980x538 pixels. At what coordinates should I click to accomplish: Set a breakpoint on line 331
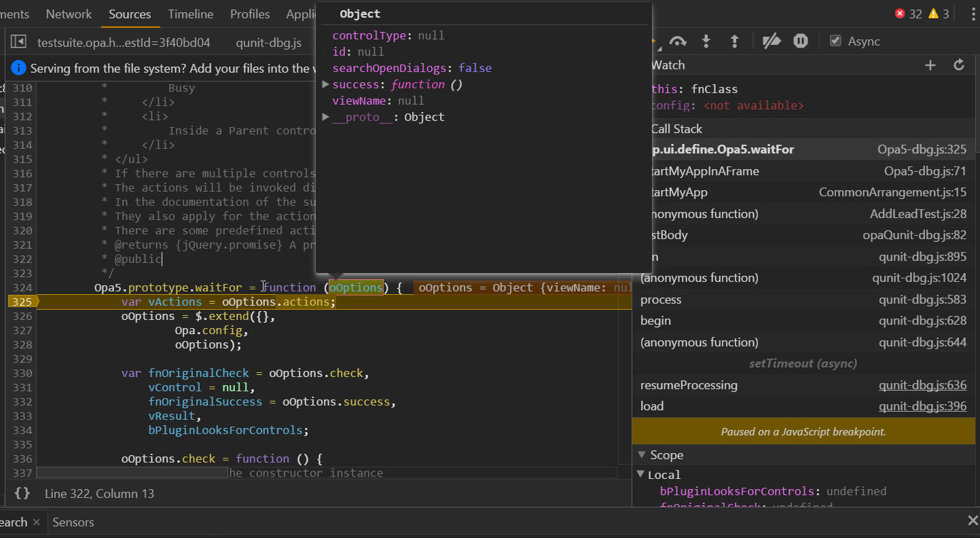click(x=21, y=387)
